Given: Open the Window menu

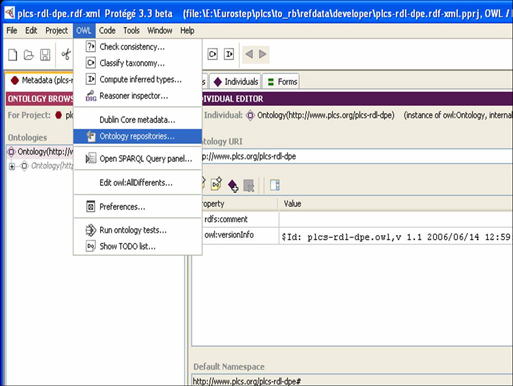Looking at the screenshot, I should [160, 31].
